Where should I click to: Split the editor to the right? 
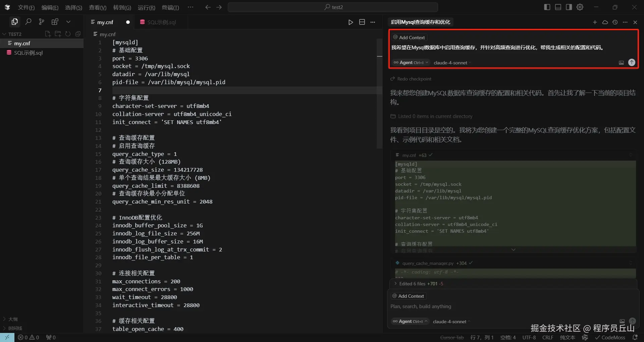[x=362, y=22]
